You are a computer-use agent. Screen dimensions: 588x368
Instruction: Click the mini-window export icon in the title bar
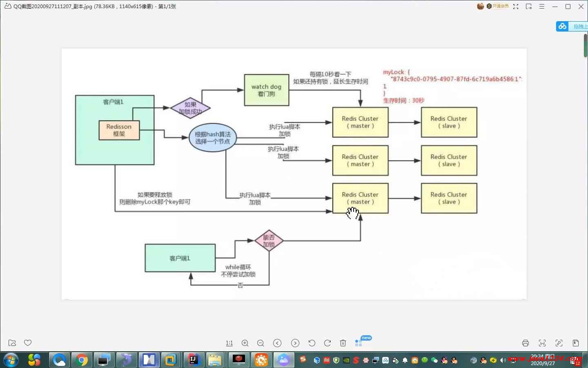point(529,7)
